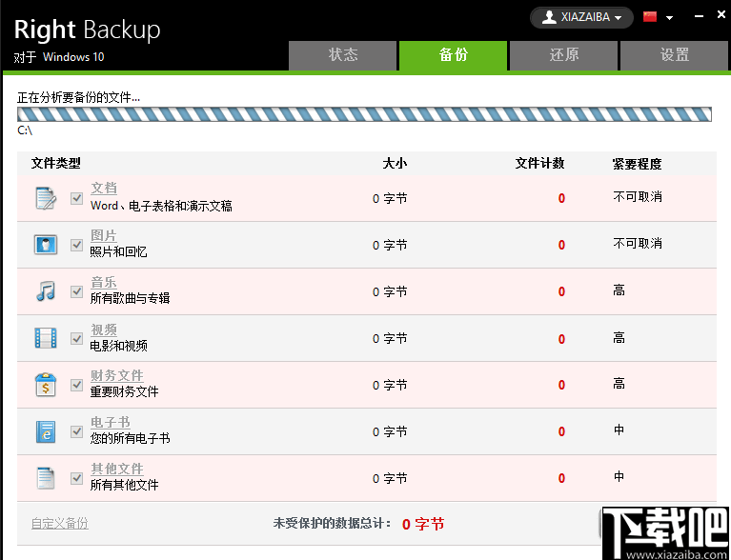Toggle the 文档 documents checkbox
This screenshot has width=731, height=560.
(x=77, y=198)
